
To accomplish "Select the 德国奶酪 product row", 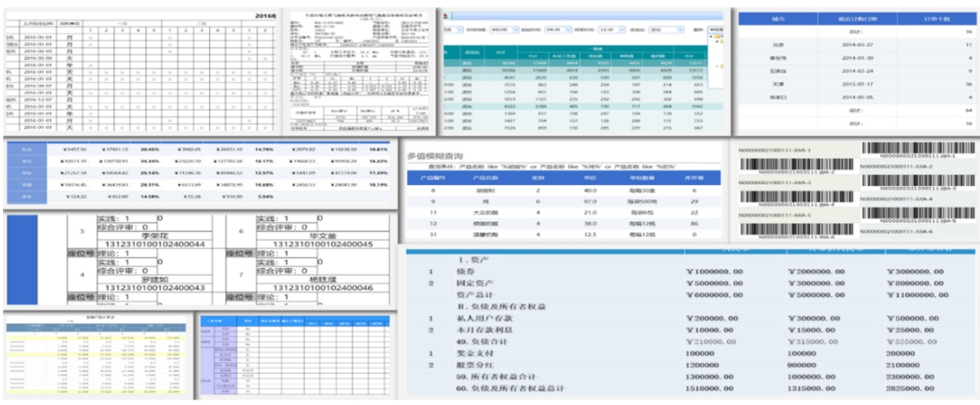I will pyautogui.click(x=563, y=224).
